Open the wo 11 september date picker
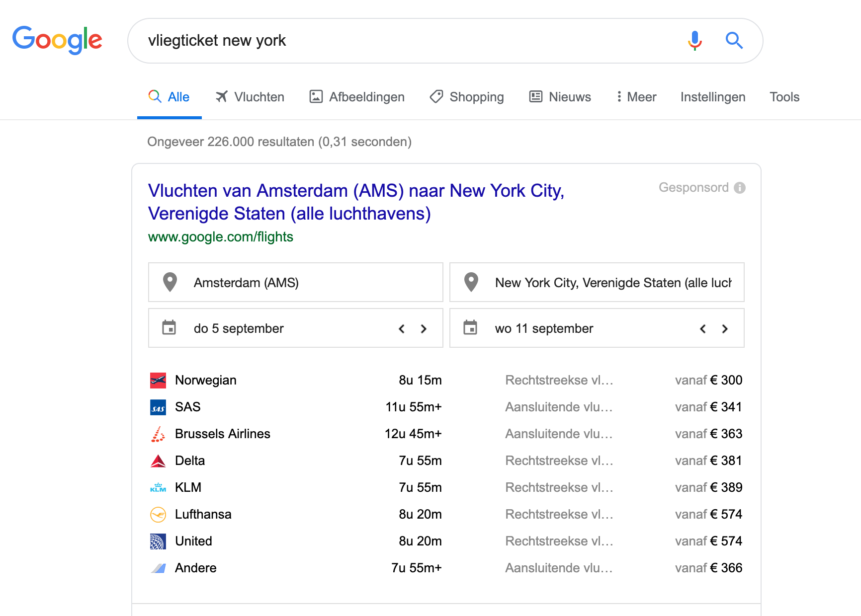Screen dimensions: 861x616 click(x=597, y=328)
